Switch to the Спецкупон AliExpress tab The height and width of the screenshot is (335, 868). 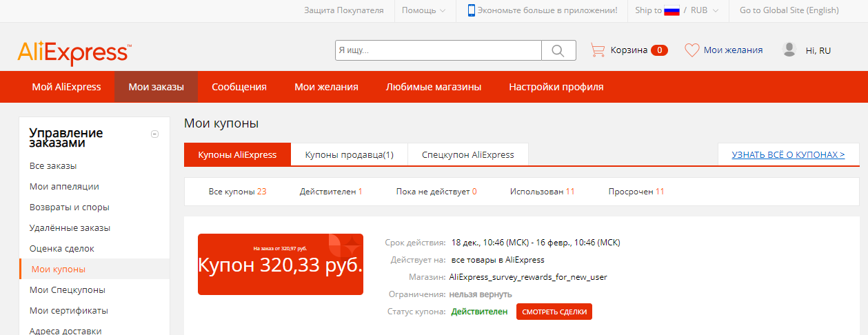pos(468,154)
